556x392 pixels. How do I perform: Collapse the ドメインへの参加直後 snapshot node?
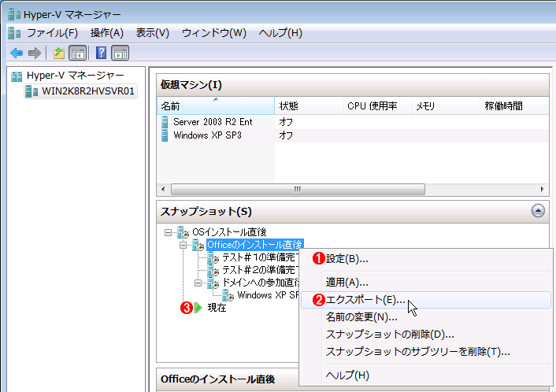click(x=198, y=283)
